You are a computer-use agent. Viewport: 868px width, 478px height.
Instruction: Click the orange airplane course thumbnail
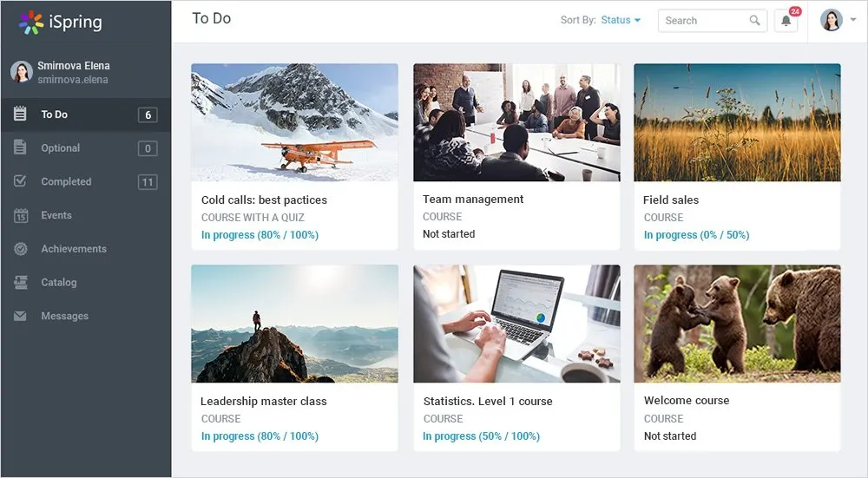(x=294, y=122)
